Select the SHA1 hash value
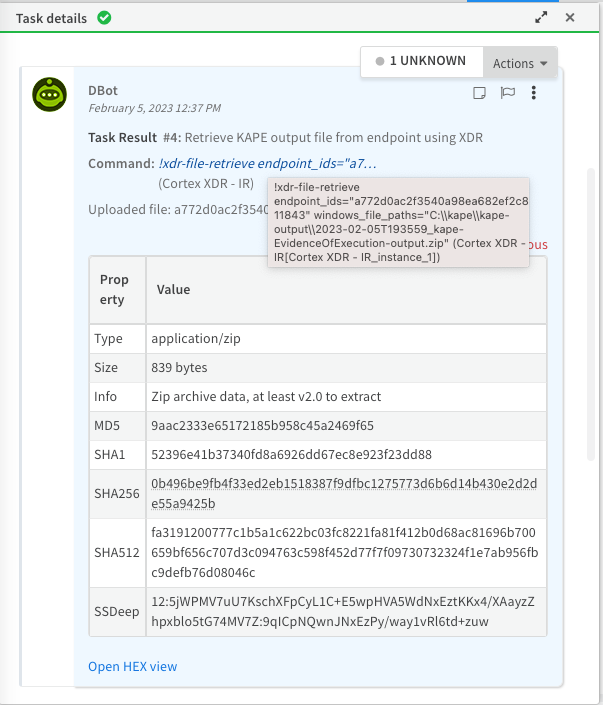Image resolution: width=603 pixels, height=705 pixels. point(291,455)
